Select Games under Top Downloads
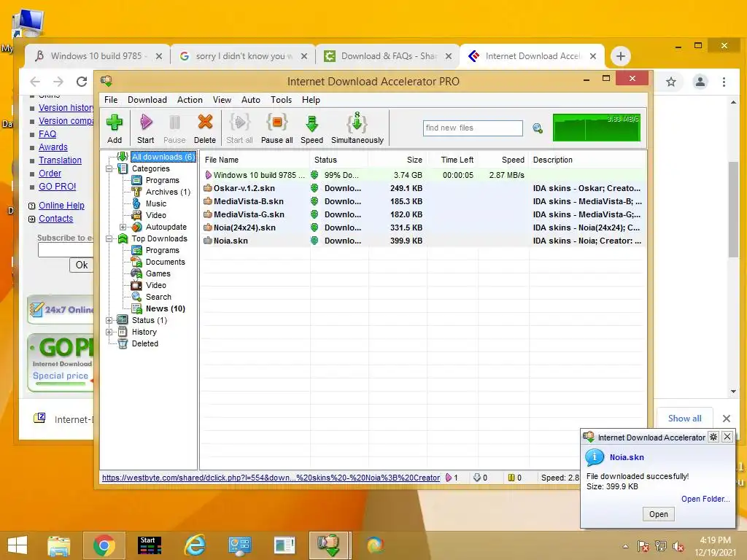Image resolution: width=747 pixels, height=560 pixels. (158, 274)
